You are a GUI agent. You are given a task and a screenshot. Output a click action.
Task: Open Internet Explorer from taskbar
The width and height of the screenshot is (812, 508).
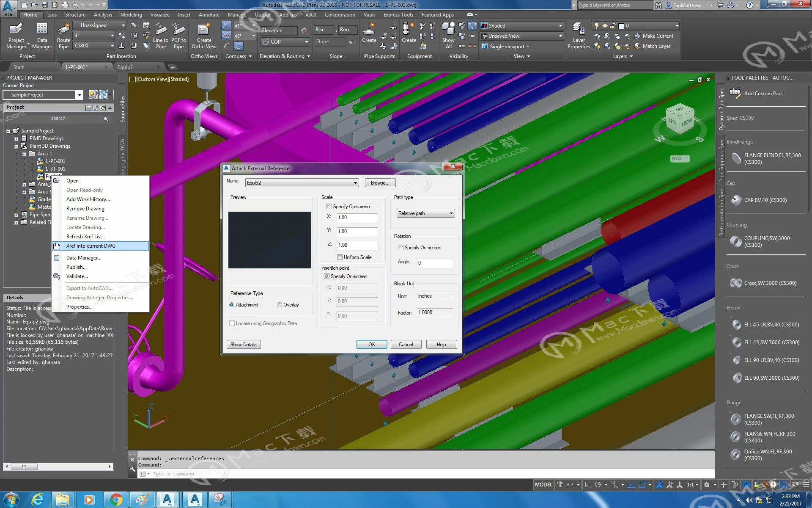coord(38,500)
